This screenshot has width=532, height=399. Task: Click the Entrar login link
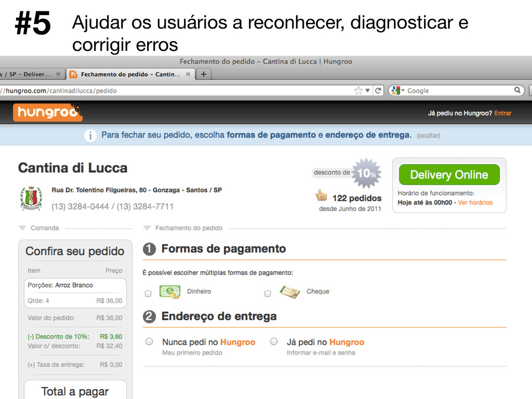pos(502,113)
